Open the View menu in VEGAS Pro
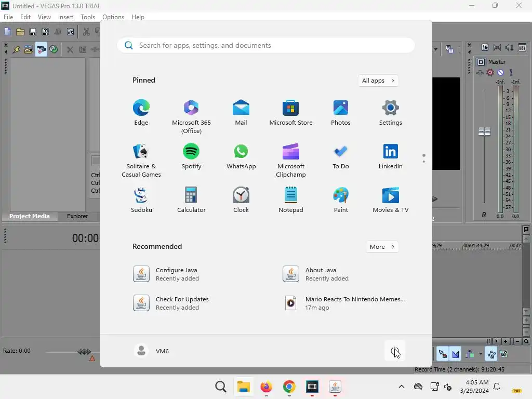Viewport: 532px width, 399px height. (44, 17)
